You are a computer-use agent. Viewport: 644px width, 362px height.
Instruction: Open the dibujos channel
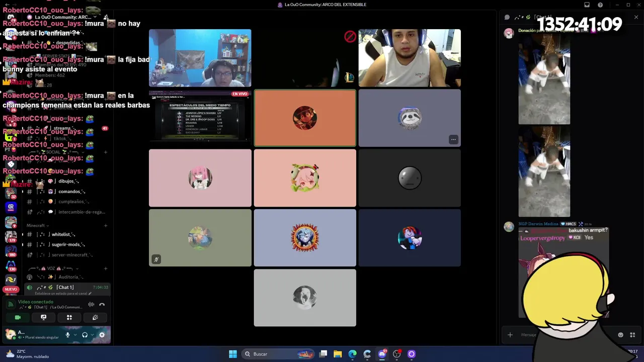(66, 181)
